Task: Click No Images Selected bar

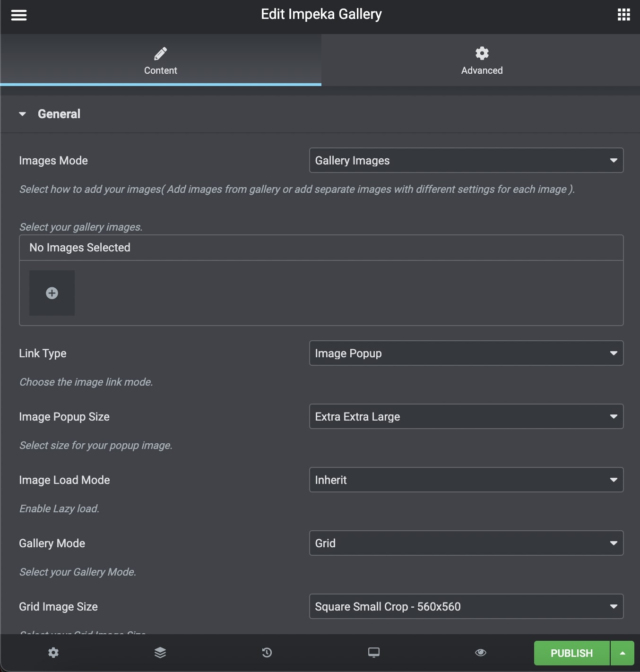Action: coord(321,248)
